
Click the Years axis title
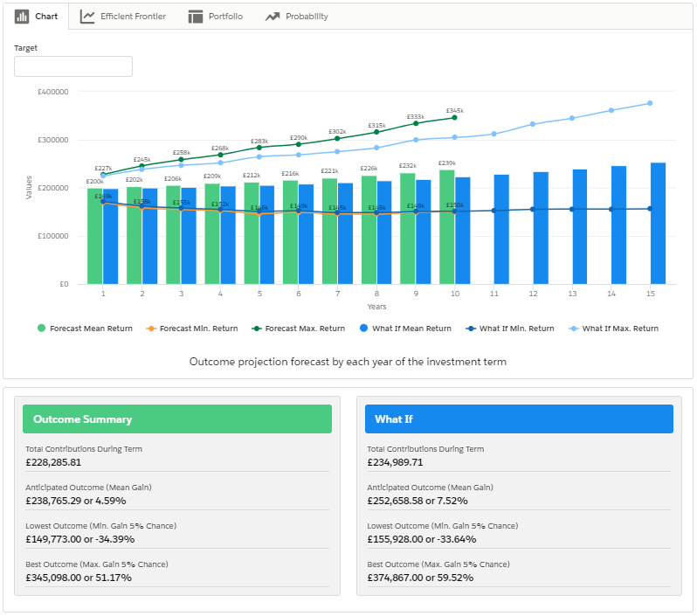coord(376,307)
